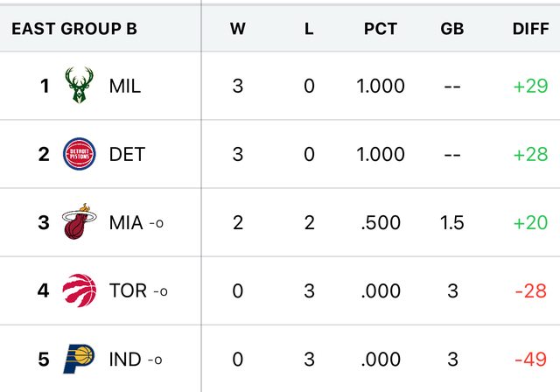Open the MIL team link

click(x=124, y=86)
